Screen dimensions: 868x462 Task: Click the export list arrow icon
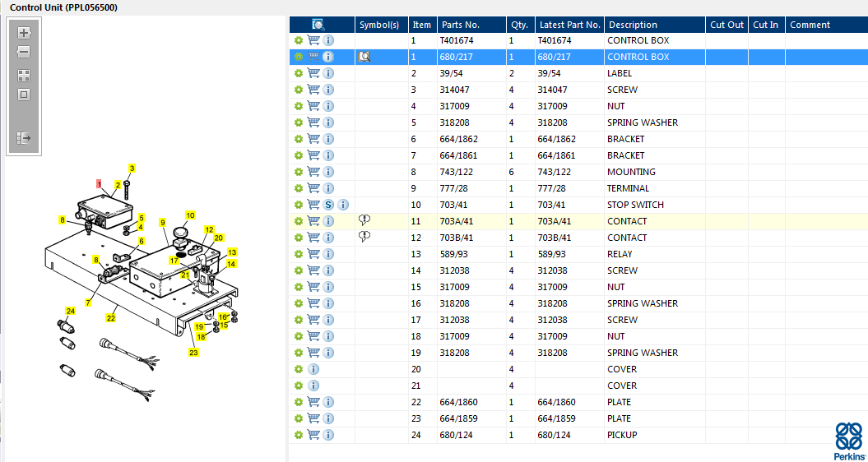coord(24,138)
